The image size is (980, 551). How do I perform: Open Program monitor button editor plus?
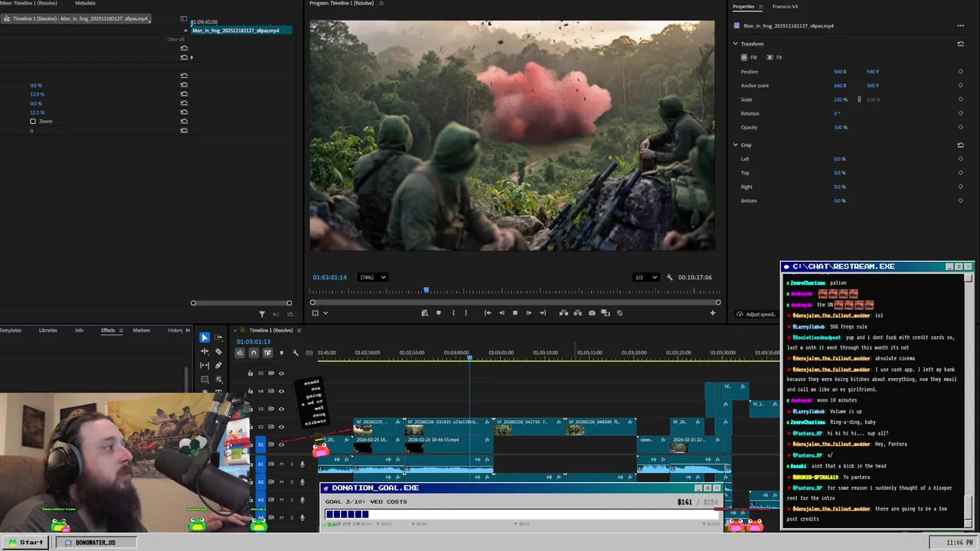point(712,313)
